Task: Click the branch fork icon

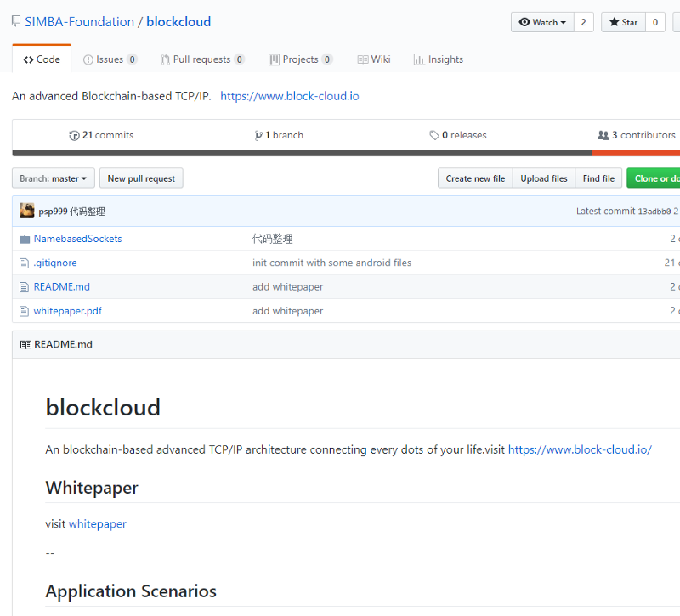Action: (x=258, y=136)
